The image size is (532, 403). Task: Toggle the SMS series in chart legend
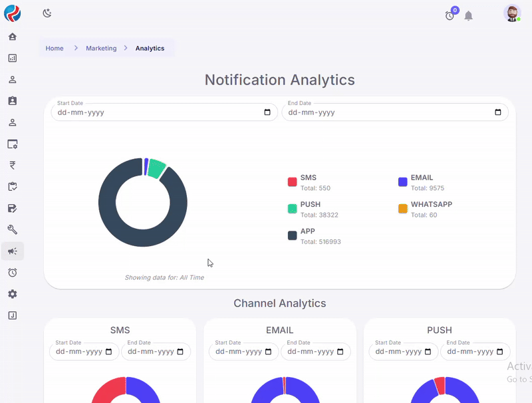tap(308, 178)
